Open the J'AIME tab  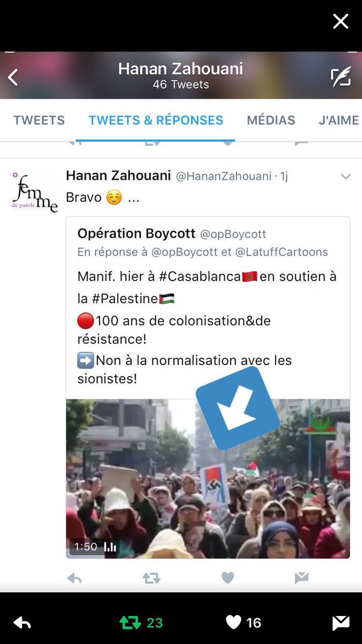pos(339,120)
